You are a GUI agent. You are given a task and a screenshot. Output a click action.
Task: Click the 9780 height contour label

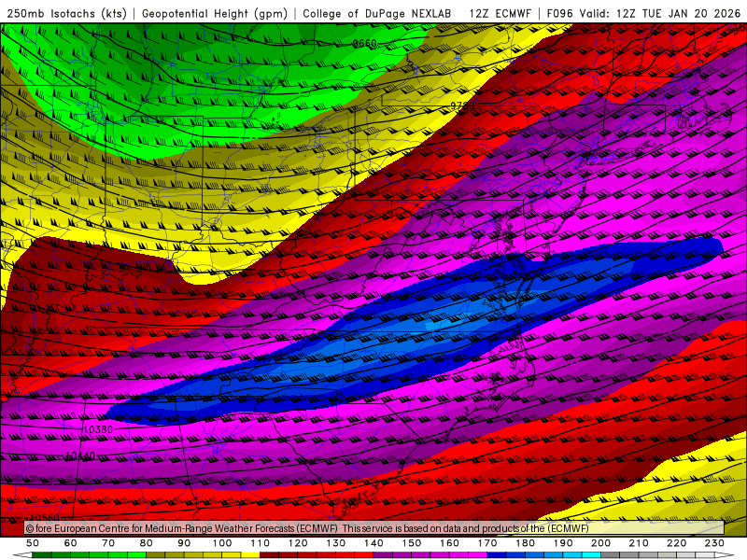coord(462,105)
